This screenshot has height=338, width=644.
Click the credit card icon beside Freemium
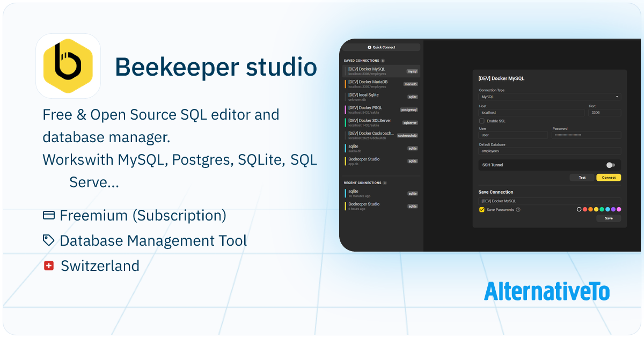point(48,216)
